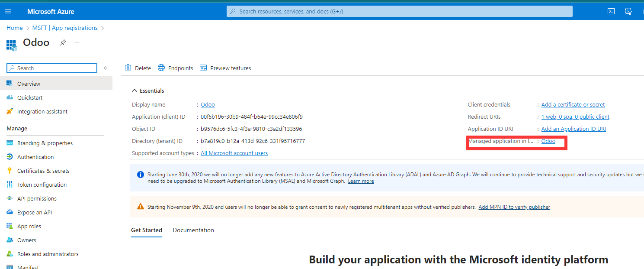Switch to the Documentation tab

(x=193, y=230)
